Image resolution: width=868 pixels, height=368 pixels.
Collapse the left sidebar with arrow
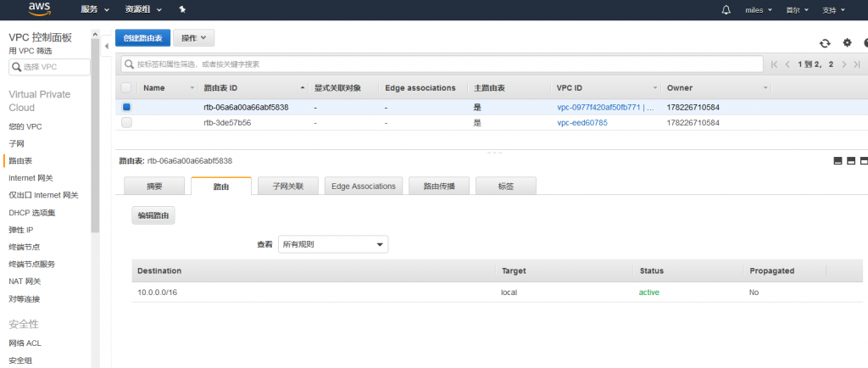(x=107, y=45)
